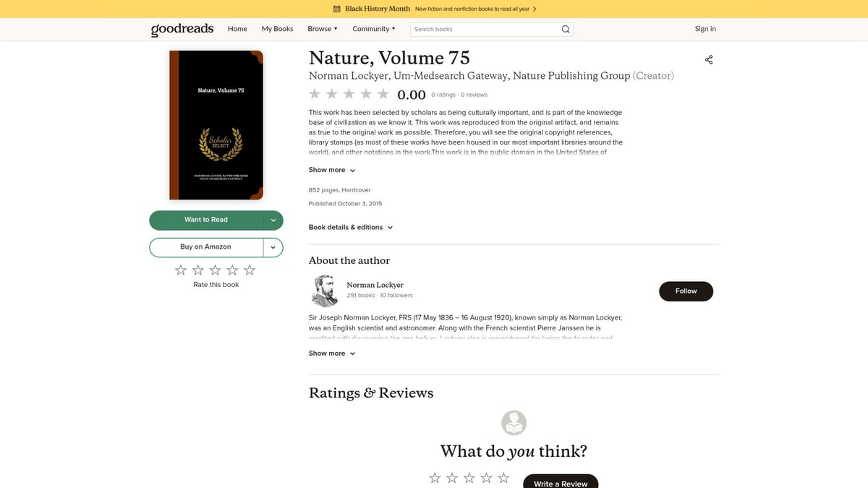Click Norman Lockyer's portrait avatar
This screenshot has width=868, height=488.
(x=324, y=291)
